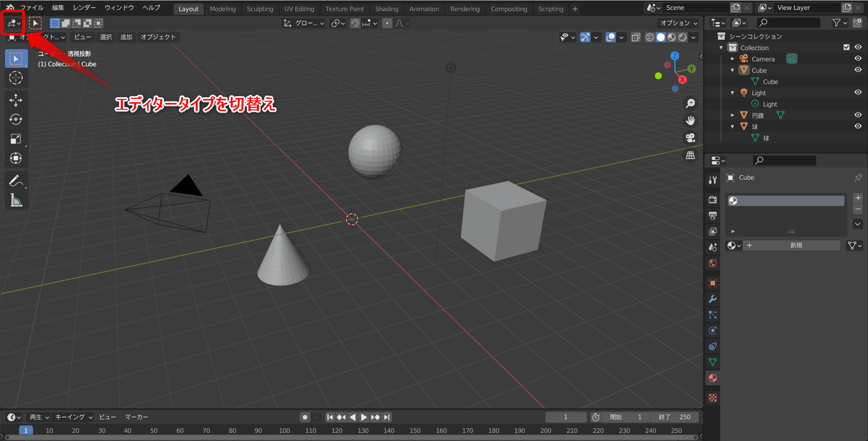The image size is (868, 441).
Task: Open the viewport shading options dropdown
Action: tap(694, 37)
